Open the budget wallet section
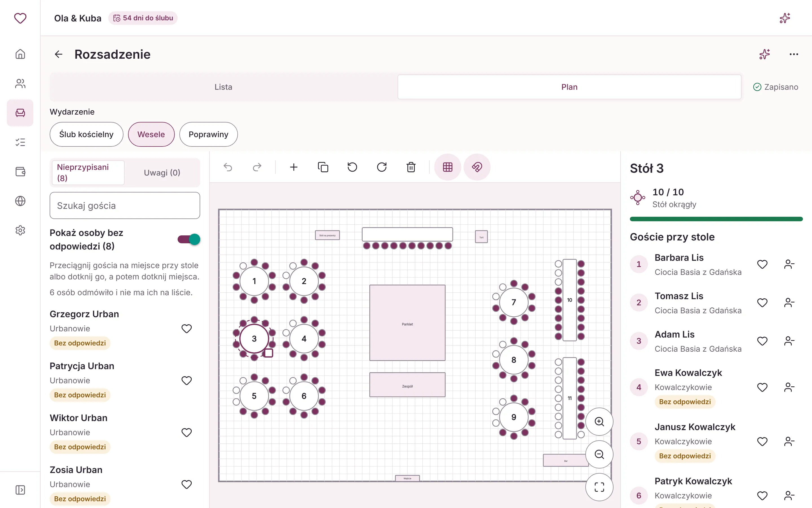 tap(20, 172)
